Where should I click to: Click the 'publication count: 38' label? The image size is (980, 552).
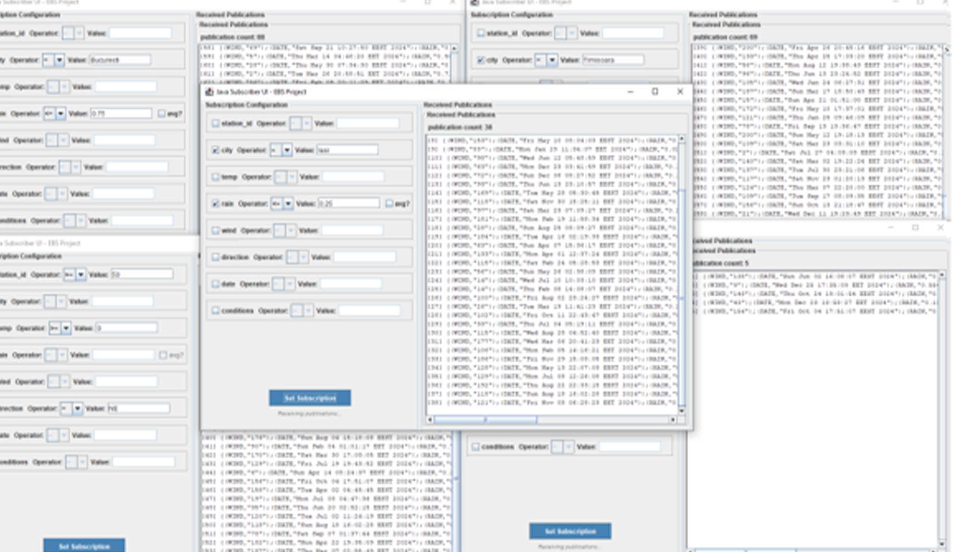(460, 128)
